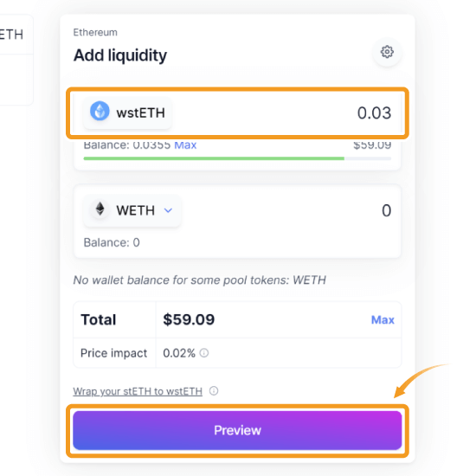Click Max next to wstETH balance
This screenshot has height=476, width=476.
pos(185,145)
